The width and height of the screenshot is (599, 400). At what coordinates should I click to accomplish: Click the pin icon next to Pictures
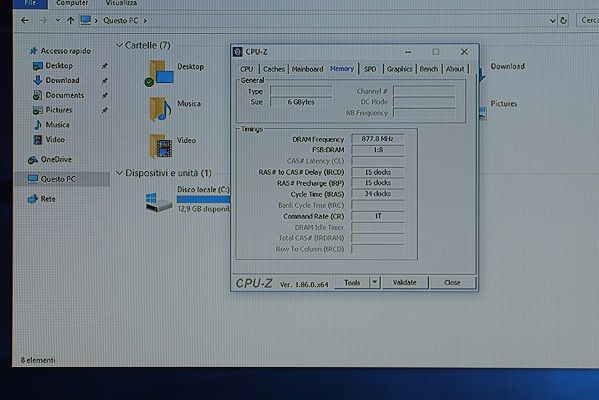click(105, 110)
